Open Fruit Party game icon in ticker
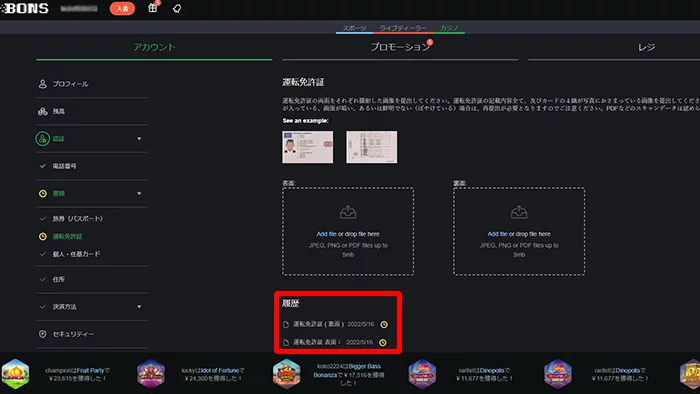The width and height of the screenshot is (700, 394). coord(16,374)
